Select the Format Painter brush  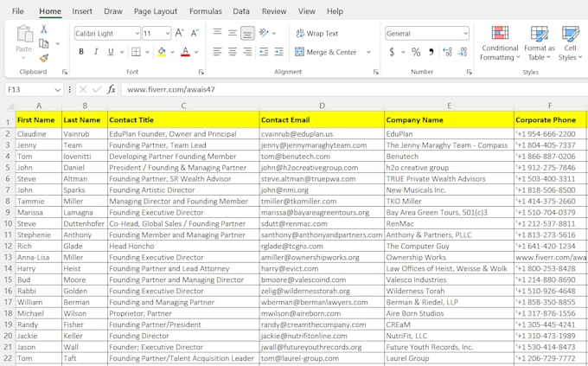click(44, 58)
